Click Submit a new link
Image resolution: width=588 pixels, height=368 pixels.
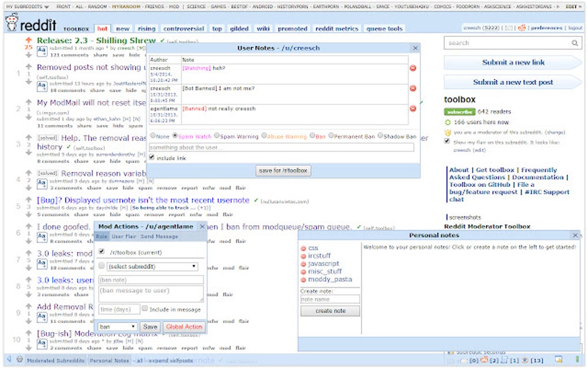(x=514, y=62)
